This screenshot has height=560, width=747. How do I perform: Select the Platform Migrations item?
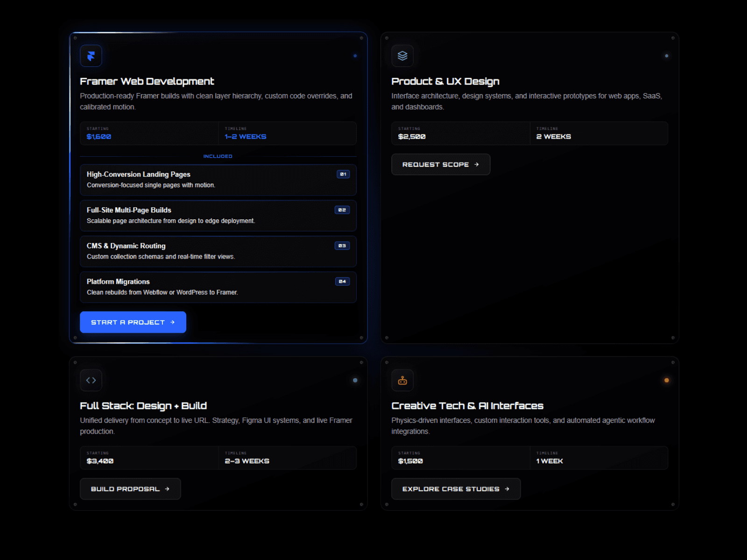point(218,287)
